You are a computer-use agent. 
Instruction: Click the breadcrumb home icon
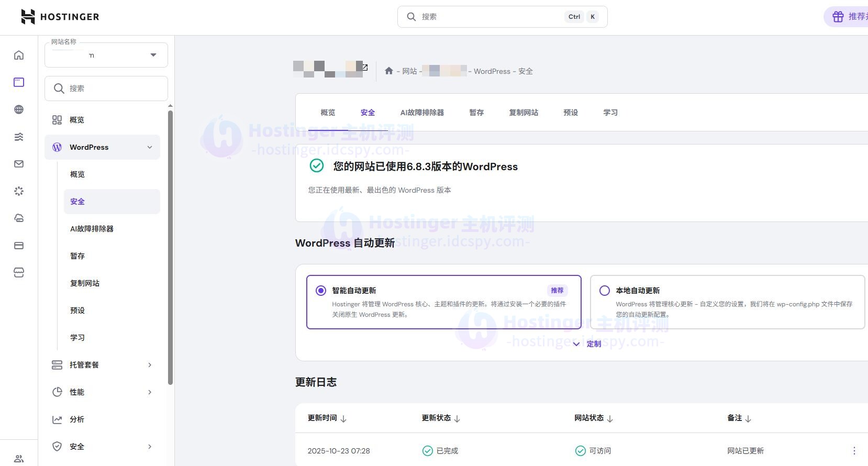point(389,71)
